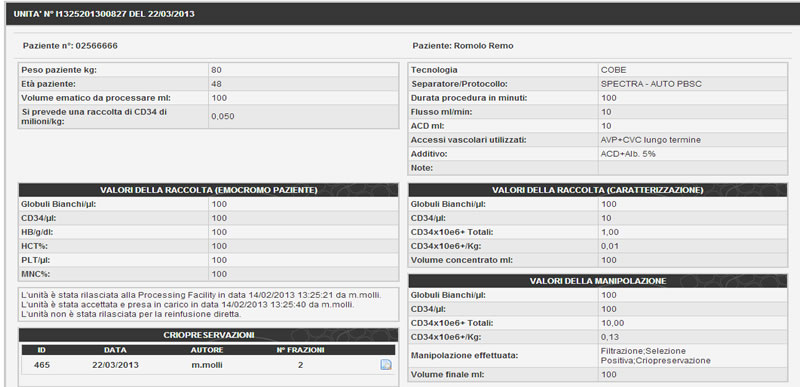800x387 pixels.
Task: Click VALORI DELLA MANIPOLAZIONE header
Action: [597, 281]
